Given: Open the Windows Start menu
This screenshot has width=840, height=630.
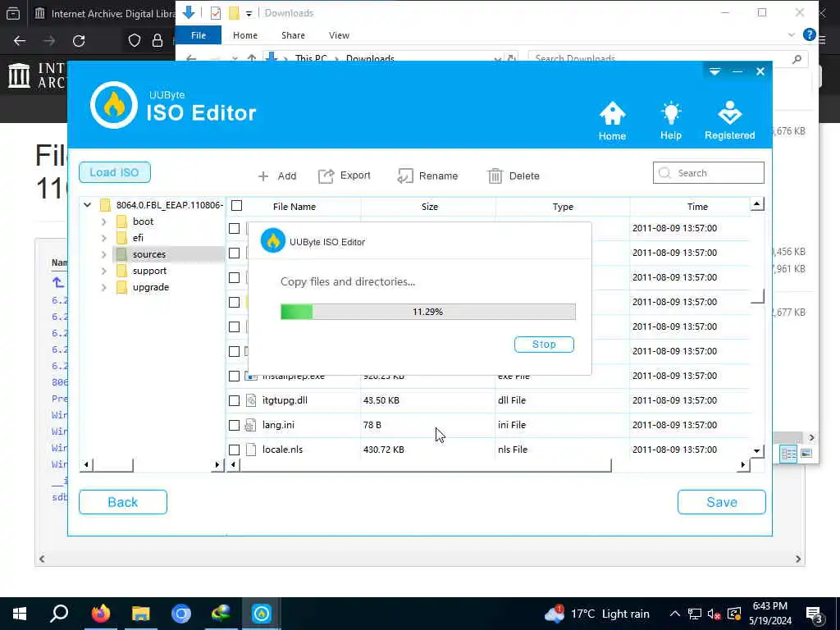Looking at the screenshot, I should coord(20,614).
